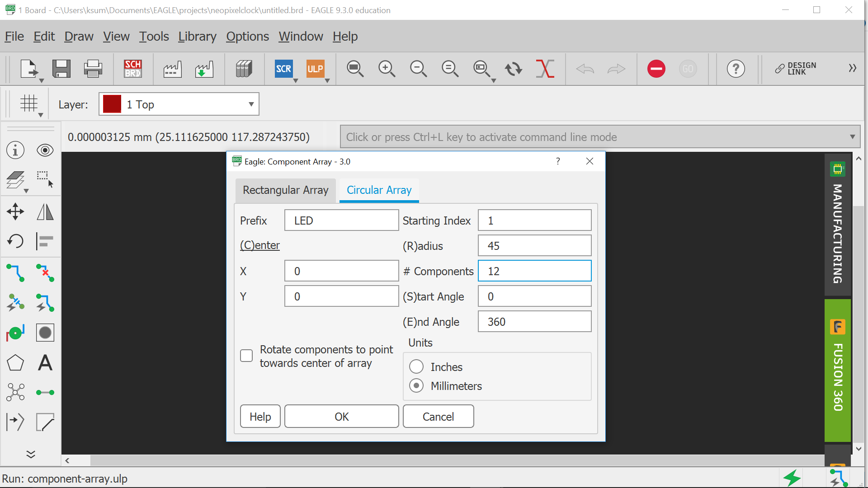Switch to the Rectangular Array tab

(285, 190)
